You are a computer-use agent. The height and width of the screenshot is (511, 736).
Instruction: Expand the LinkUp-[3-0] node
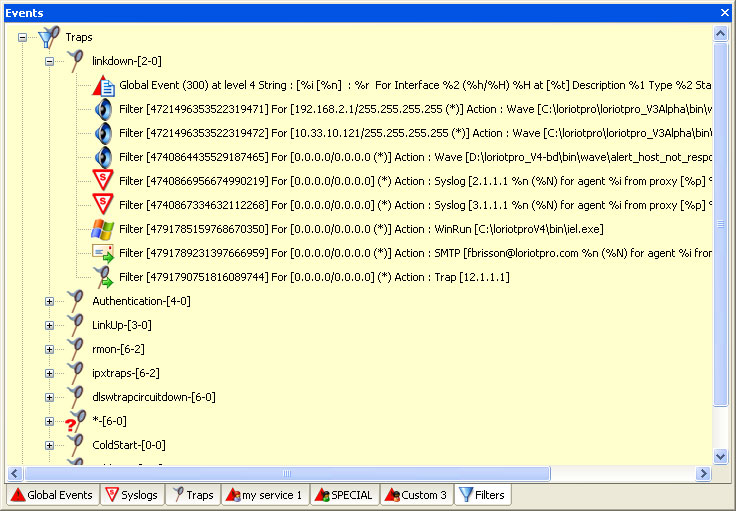coord(49,325)
